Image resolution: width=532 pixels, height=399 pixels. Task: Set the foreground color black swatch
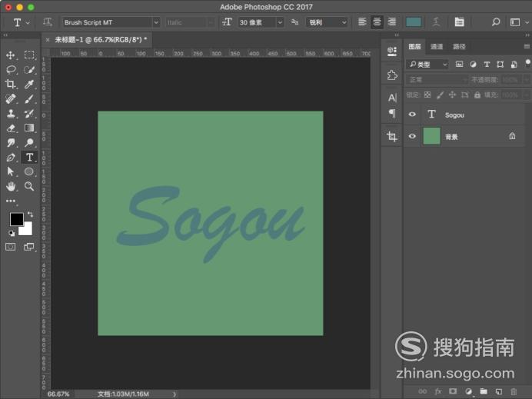[x=16, y=219]
